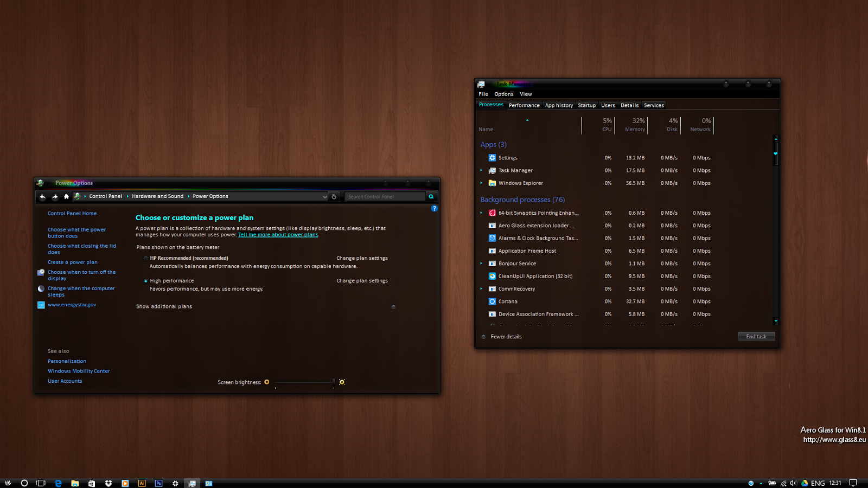Open the Action Center notifications icon
This screenshot has width=868, height=488.
[x=853, y=483]
